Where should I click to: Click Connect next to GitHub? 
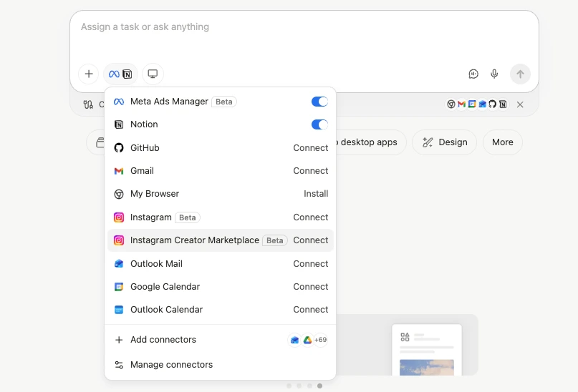click(310, 147)
